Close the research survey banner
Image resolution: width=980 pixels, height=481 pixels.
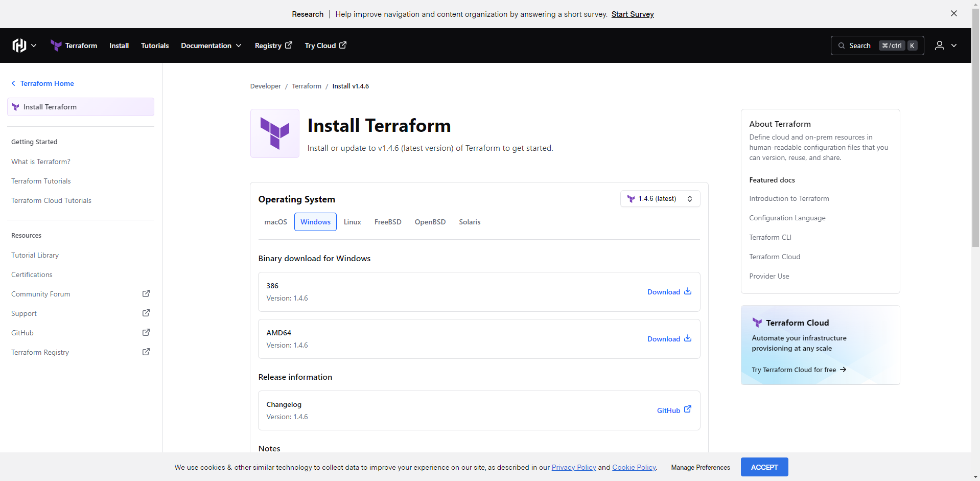tap(954, 13)
